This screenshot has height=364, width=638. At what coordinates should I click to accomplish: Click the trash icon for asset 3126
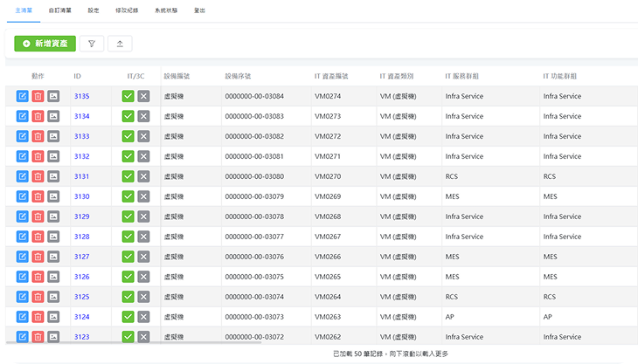(38, 277)
